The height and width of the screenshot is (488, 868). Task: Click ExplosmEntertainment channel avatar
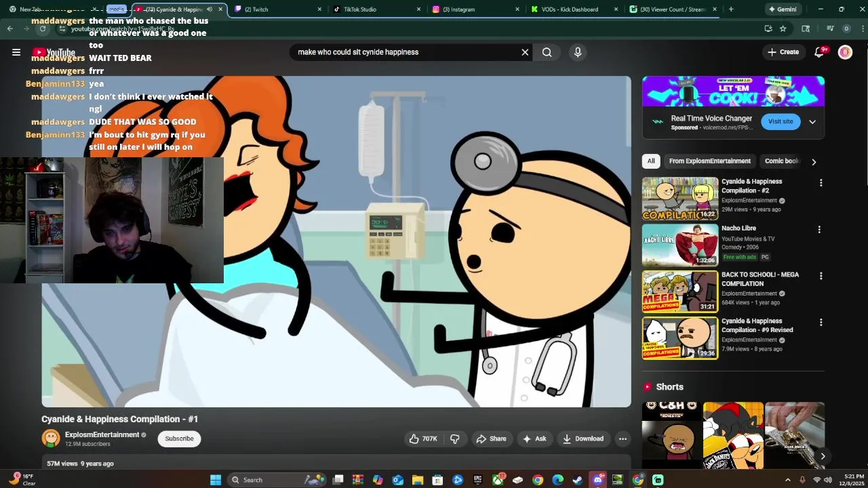(x=51, y=439)
